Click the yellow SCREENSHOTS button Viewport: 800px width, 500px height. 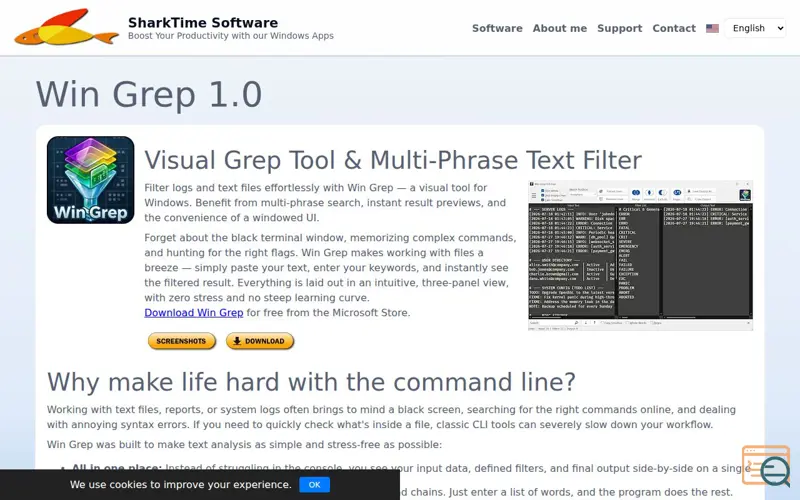181,341
